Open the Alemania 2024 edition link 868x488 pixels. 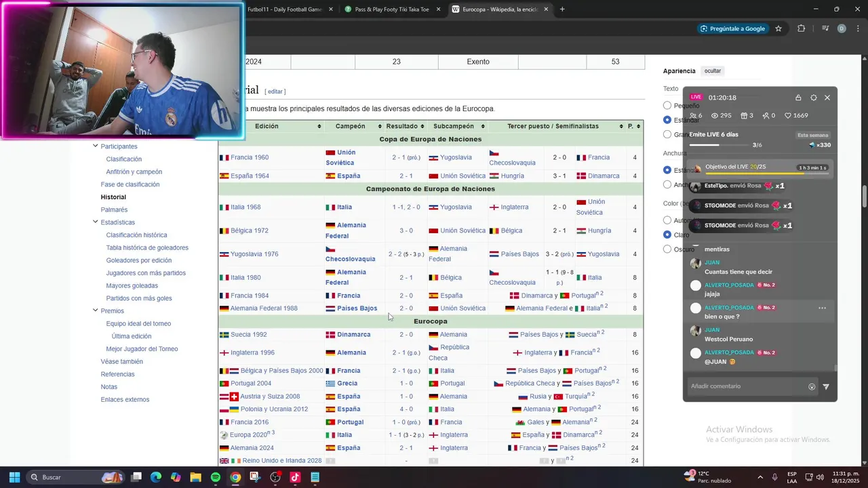click(x=252, y=448)
